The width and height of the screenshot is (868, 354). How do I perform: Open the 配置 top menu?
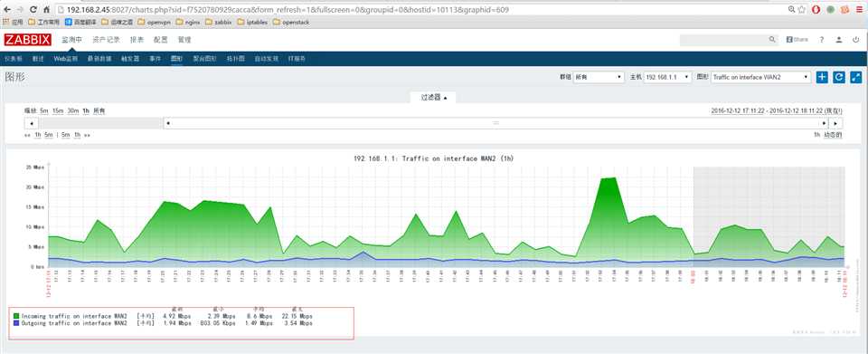pos(161,40)
